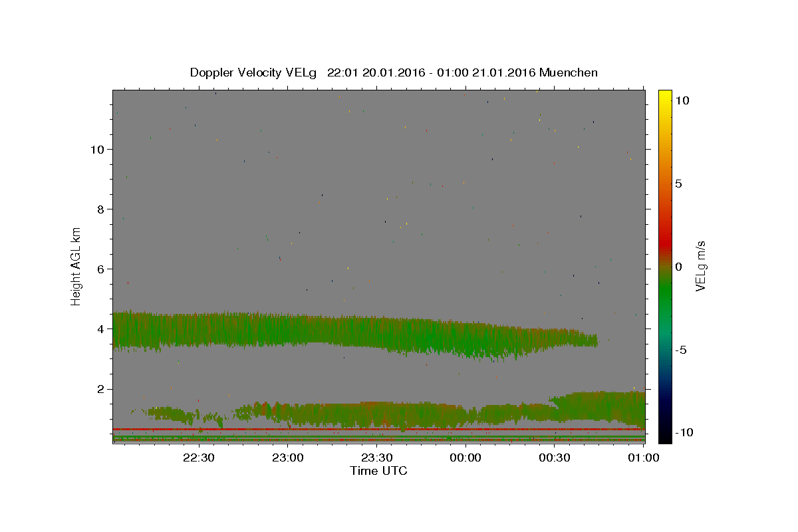Click the red horizontal line near ground level
This screenshot has height=532, width=798.
point(378,430)
